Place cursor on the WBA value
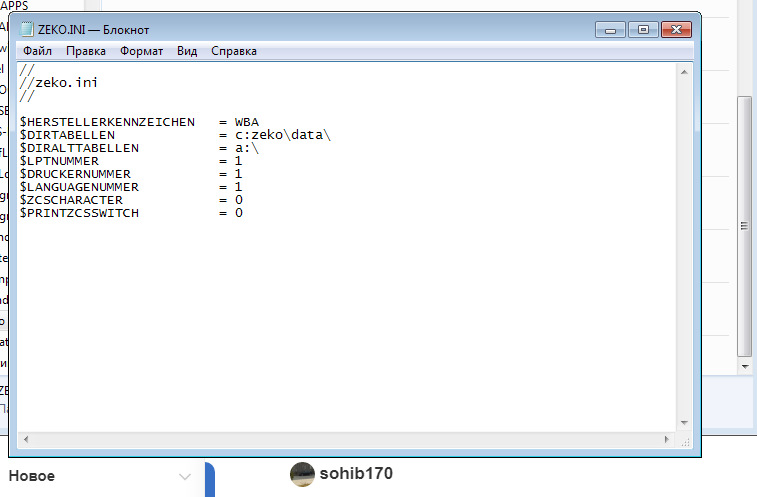 coord(247,122)
